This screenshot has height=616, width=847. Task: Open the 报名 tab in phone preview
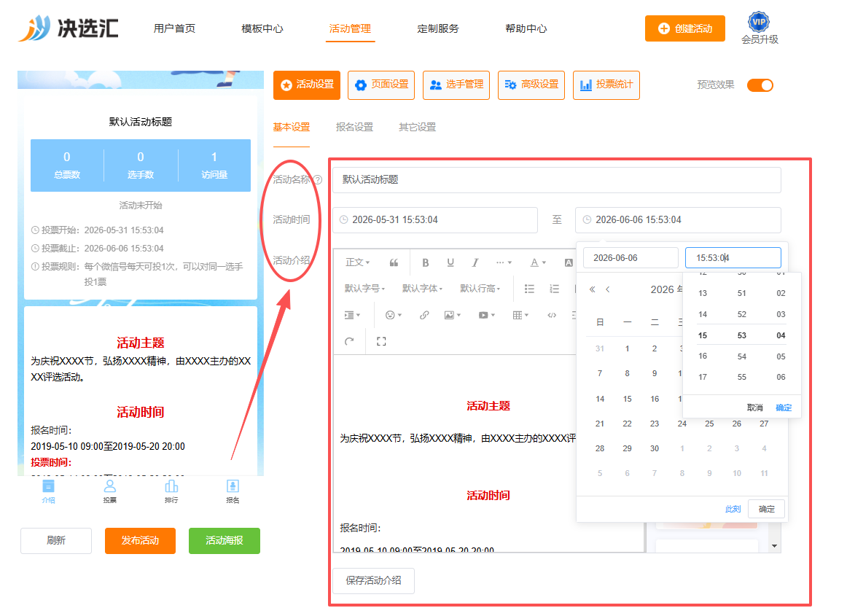click(233, 491)
